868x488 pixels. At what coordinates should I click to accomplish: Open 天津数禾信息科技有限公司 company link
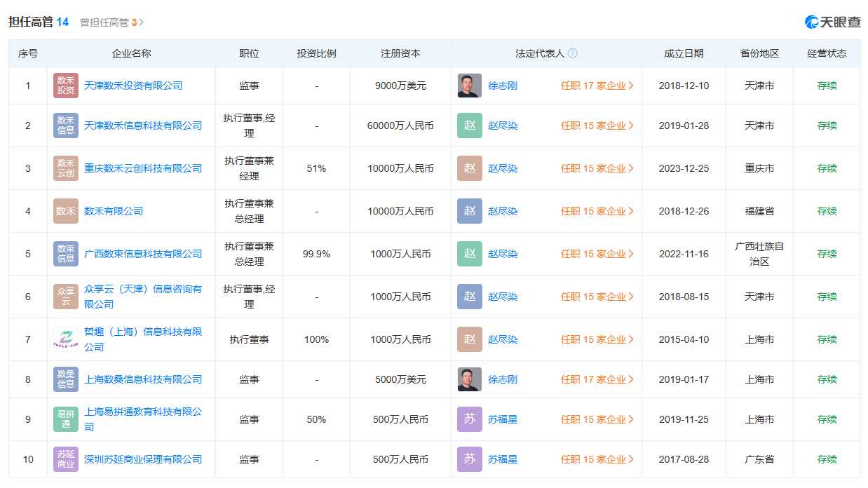click(143, 126)
